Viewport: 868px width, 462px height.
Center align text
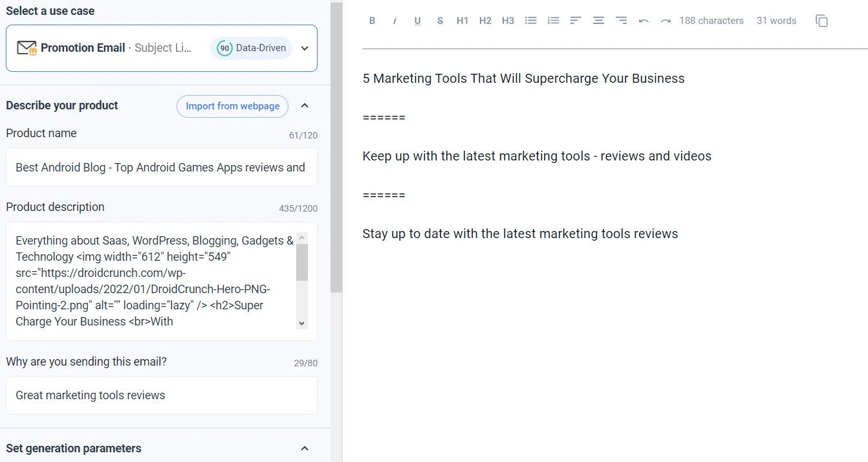coord(598,21)
